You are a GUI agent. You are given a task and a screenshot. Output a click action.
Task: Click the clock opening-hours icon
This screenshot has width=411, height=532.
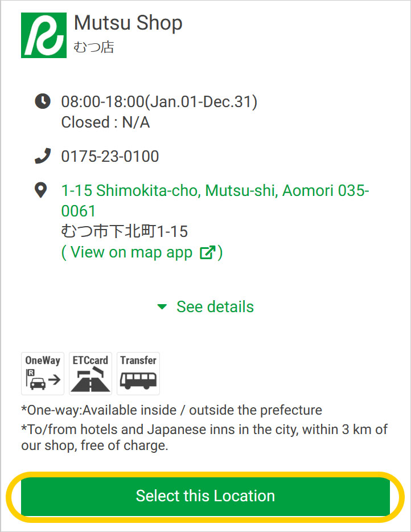(43, 101)
